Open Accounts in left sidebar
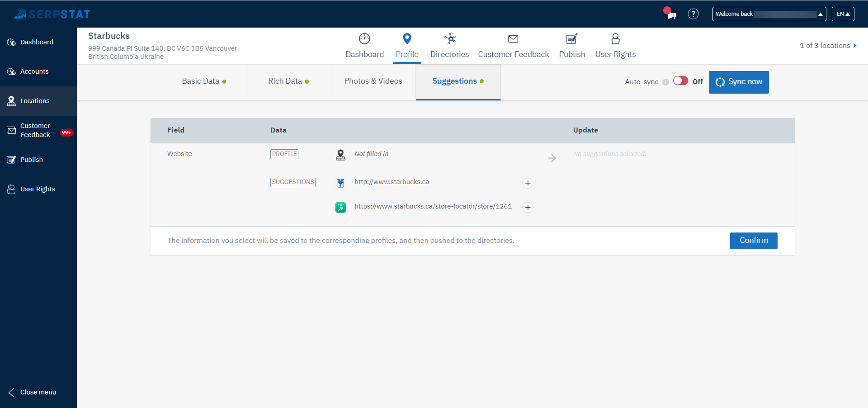This screenshot has width=868, height=408. coord(38,71)
